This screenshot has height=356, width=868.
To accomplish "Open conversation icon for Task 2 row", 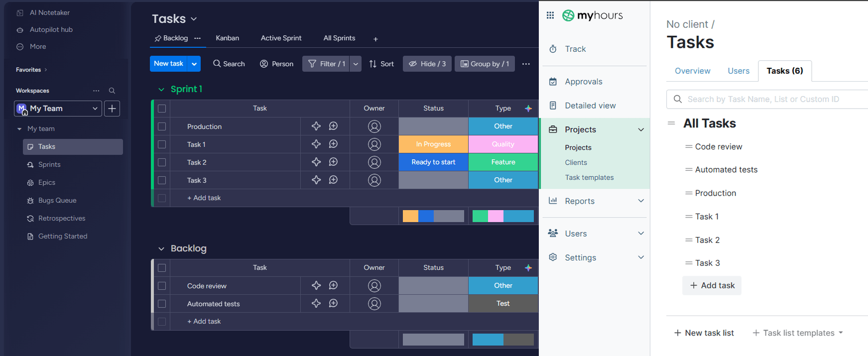I will point(334,162).
